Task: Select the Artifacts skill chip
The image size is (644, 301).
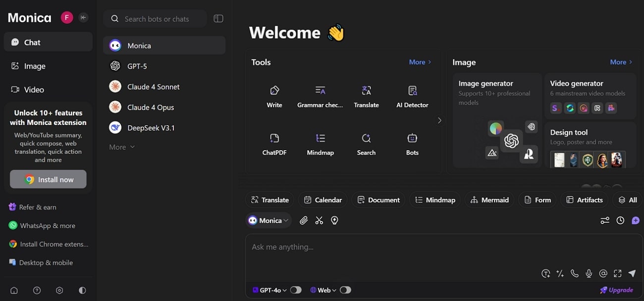Action: tap(584, 200)
